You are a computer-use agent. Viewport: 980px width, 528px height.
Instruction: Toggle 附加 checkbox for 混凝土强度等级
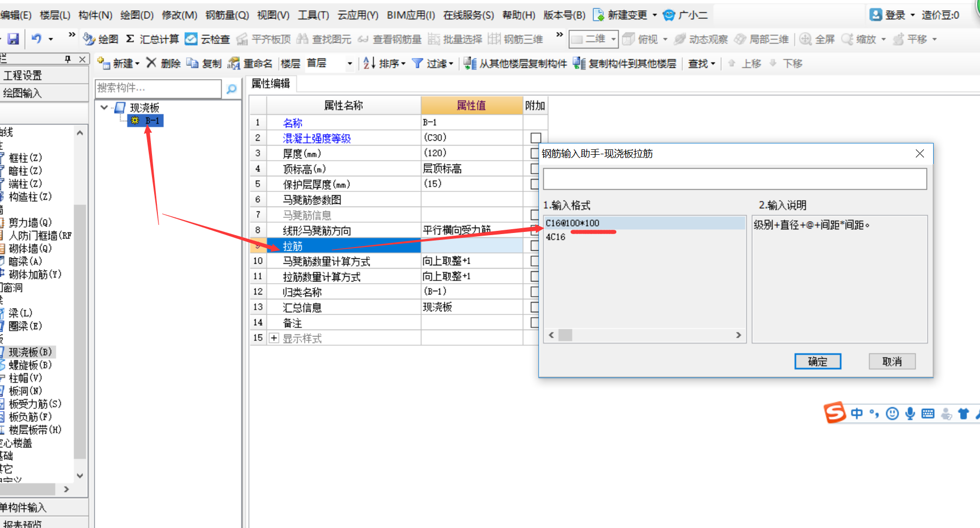pyautogui.click(x=535, y=138)
